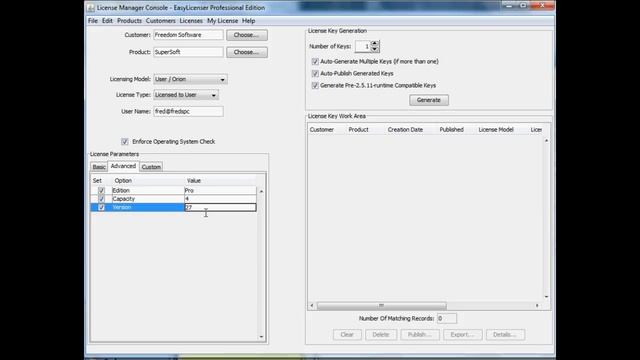Click the License Manager Console title bar icon

(x=91, y=8)
